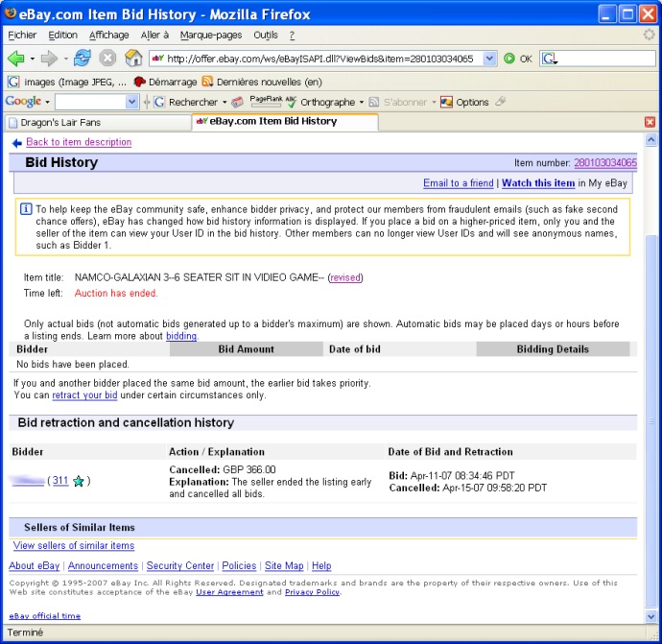The height and width of the screenshot is (644, 662).
Task: Click the page scrollbar down arrow
Action: pos(650,616)
